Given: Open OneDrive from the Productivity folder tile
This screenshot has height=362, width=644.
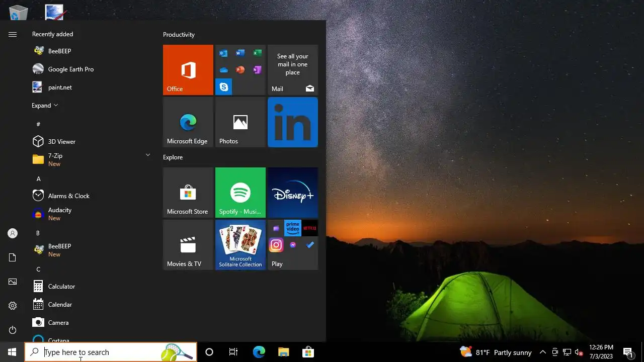Looking at the screenshot, I should click(223, 70).
